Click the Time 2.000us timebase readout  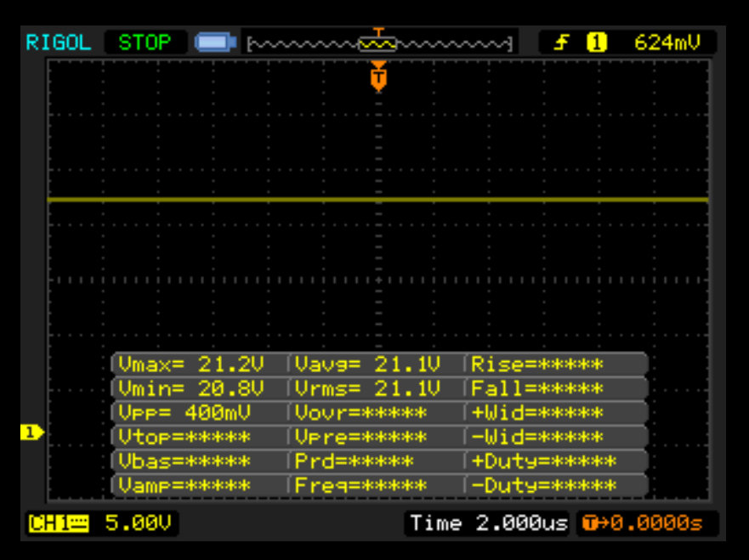[489, 523]
